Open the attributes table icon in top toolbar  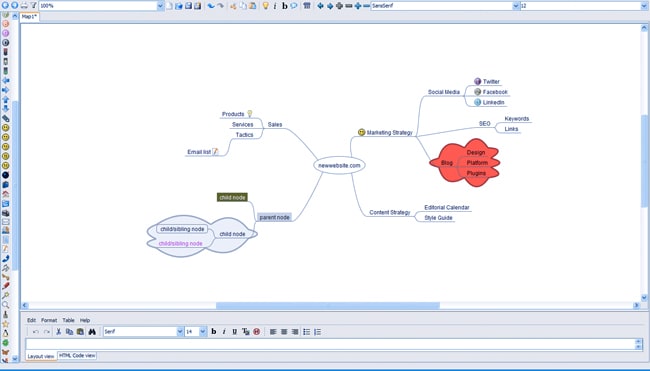[307, 6]
